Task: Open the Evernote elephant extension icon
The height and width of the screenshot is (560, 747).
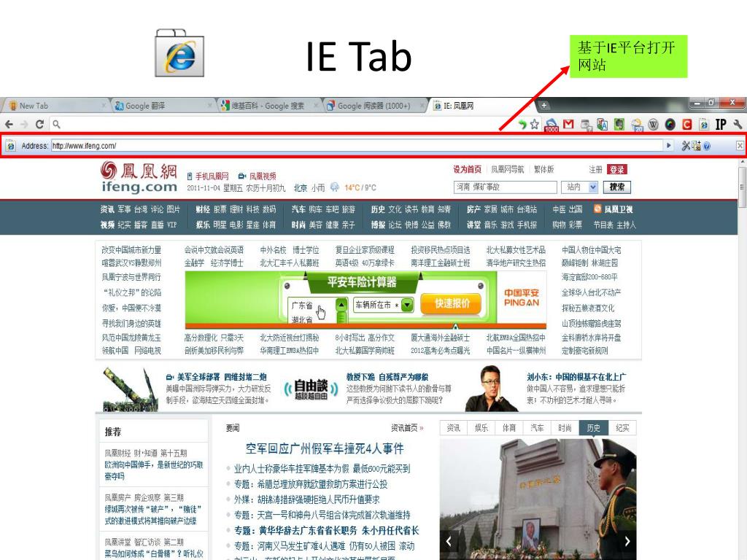Action: [619, 124]
